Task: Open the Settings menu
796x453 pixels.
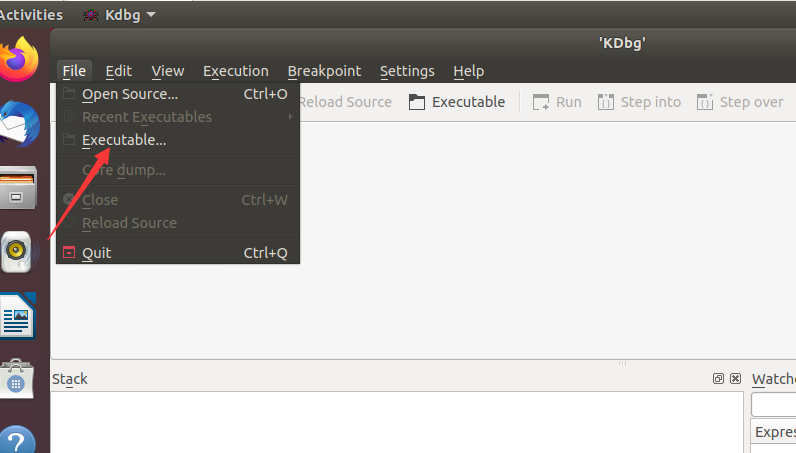Action: coord(407,71)
